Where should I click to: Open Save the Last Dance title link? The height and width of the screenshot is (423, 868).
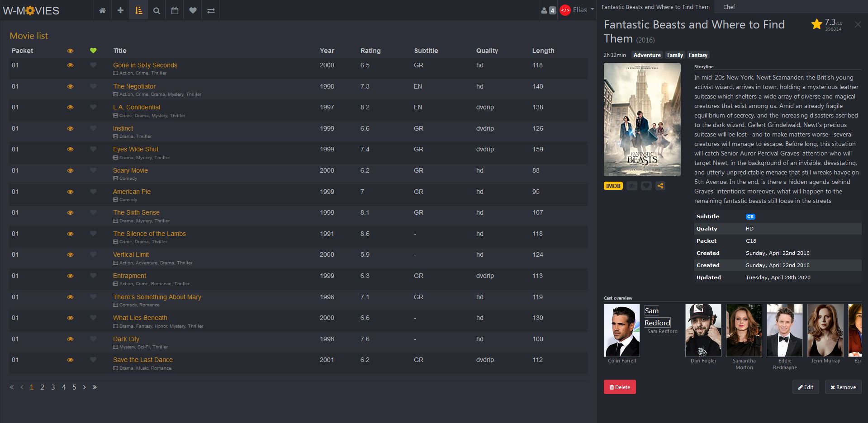pos(143,360)
